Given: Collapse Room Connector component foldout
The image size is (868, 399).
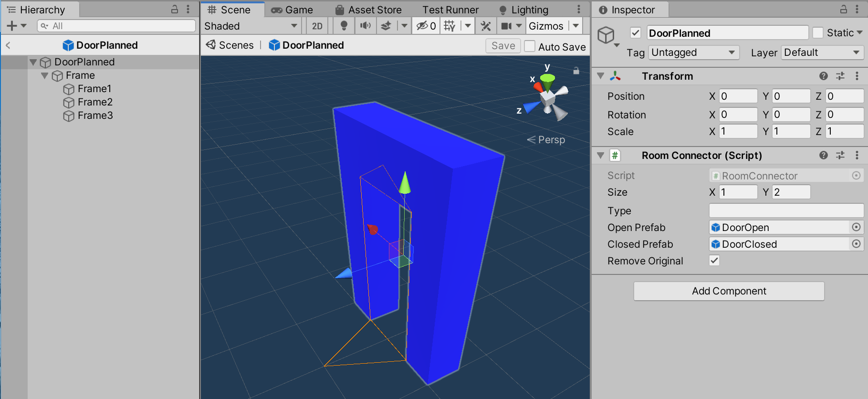Looking at the screenshot, I should point(601,155).
